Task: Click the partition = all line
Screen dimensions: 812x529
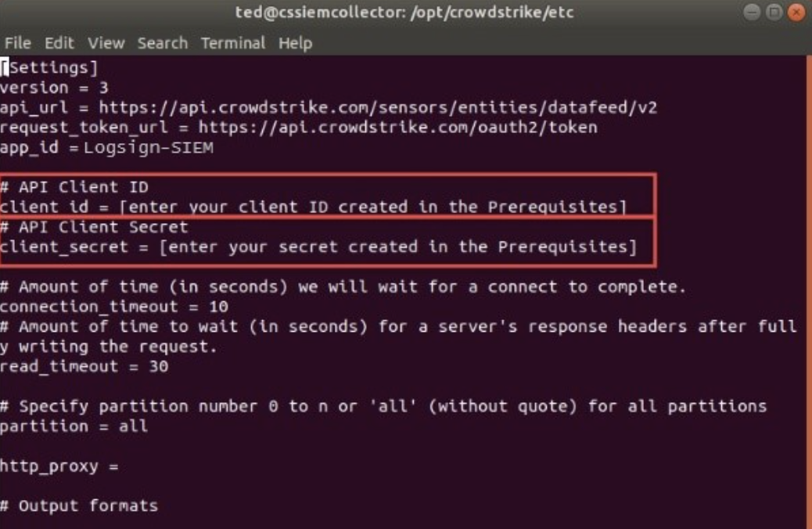Action: pos(74,426)
